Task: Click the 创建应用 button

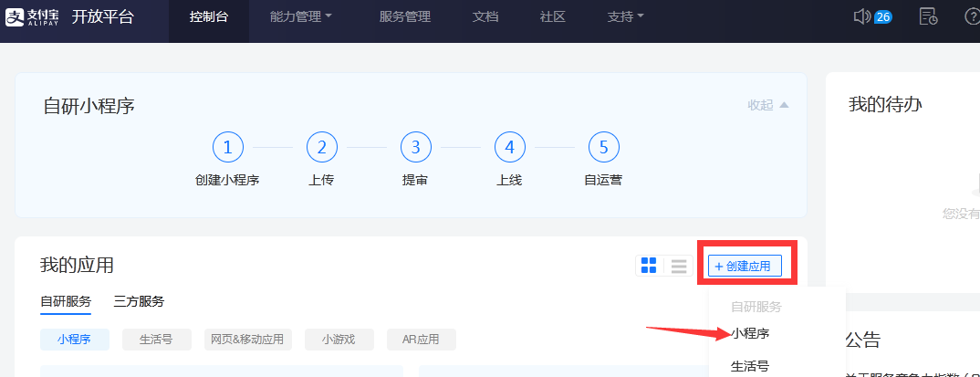Action: click(745, 266)
